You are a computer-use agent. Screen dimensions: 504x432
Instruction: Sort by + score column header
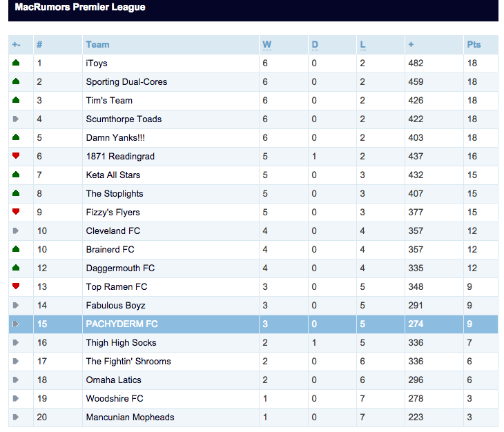tap(411, 44)
